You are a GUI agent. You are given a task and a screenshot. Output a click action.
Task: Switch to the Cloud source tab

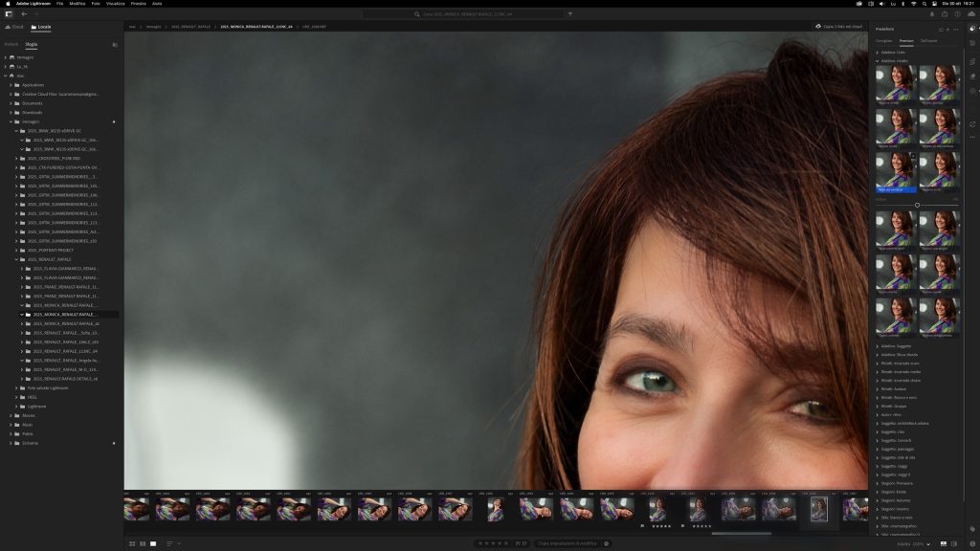click(x=14, y=27)
